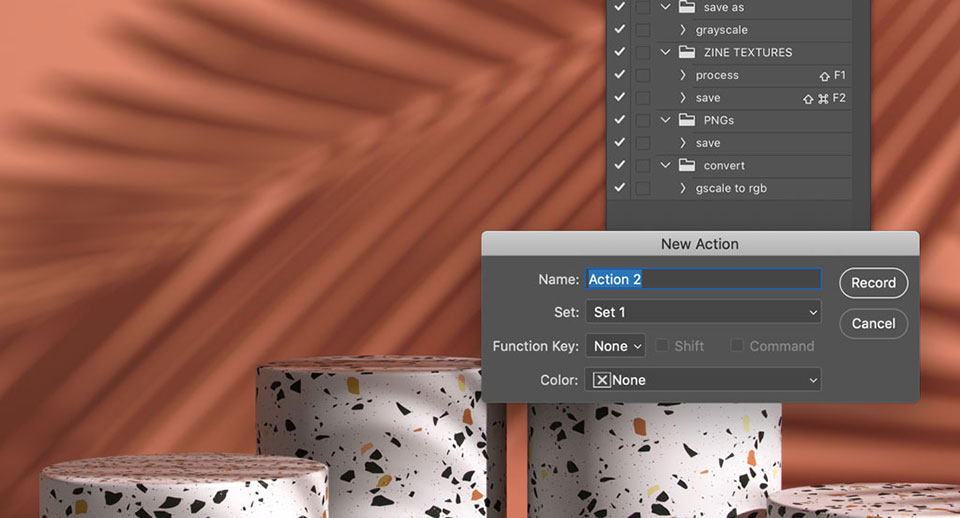The height and width of the screenshot is (518, 960).
Task: Click the folder icon of PNGs set
Action: [687, 120]
